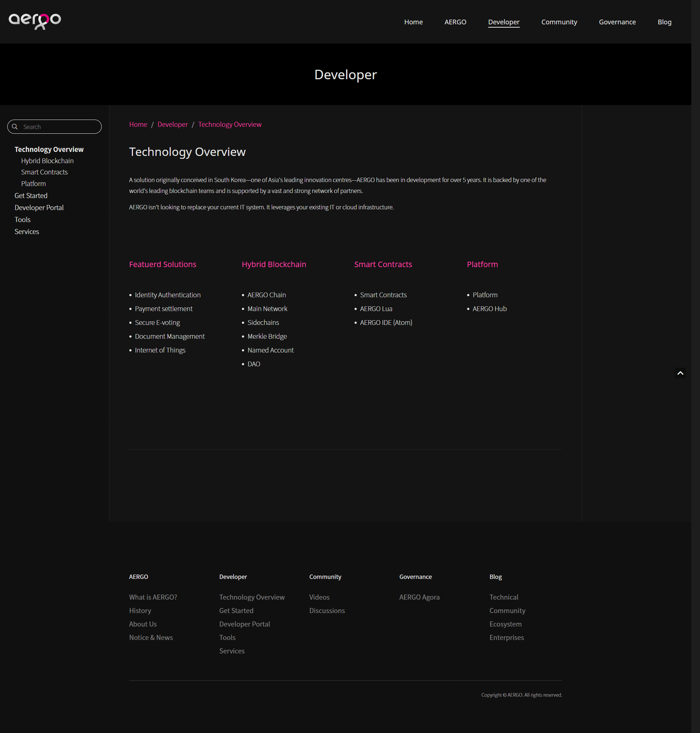Open AERGO Lua list item
Image resolution: width=700 pixels, height=733 pixels.
pos(376,309)
